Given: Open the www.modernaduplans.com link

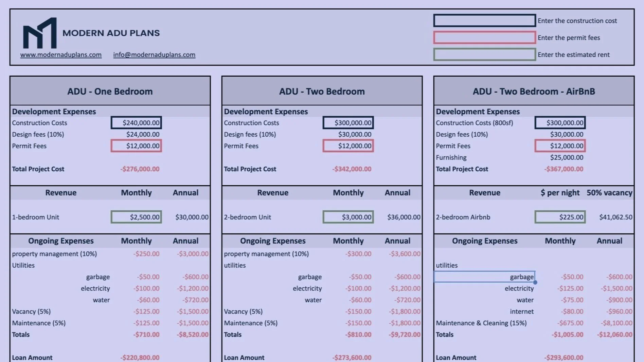Looking at the screenshot, I should click(x=61, y=55).
